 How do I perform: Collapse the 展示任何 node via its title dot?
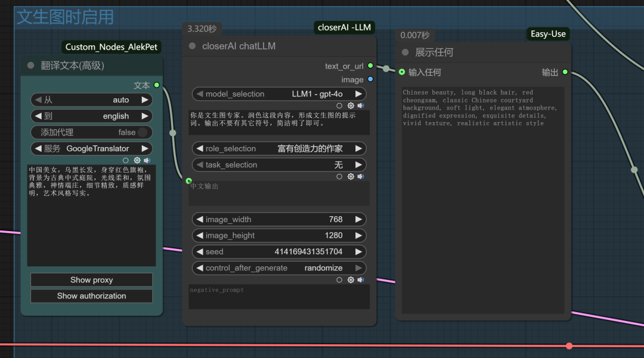[x=405, y=52]
